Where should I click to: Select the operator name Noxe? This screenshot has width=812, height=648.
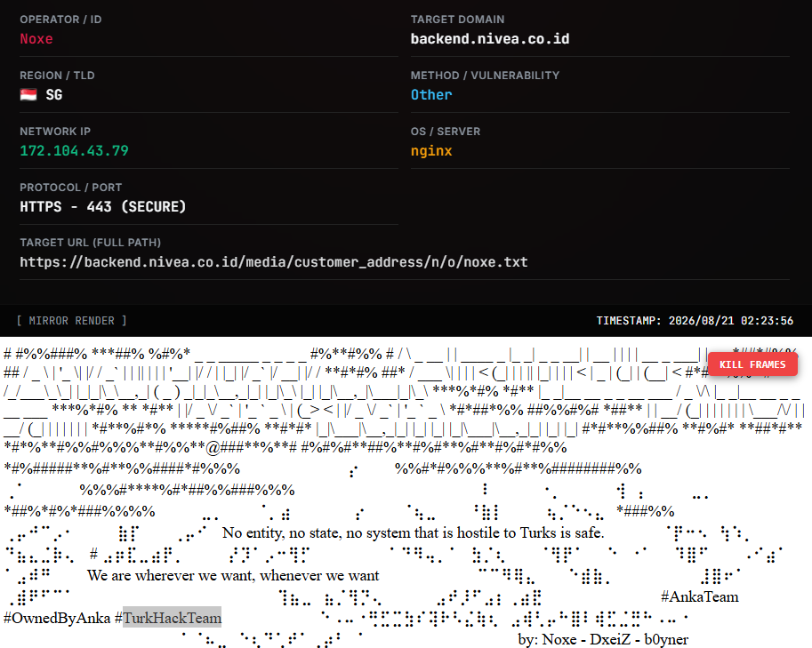tap(36, 39)
